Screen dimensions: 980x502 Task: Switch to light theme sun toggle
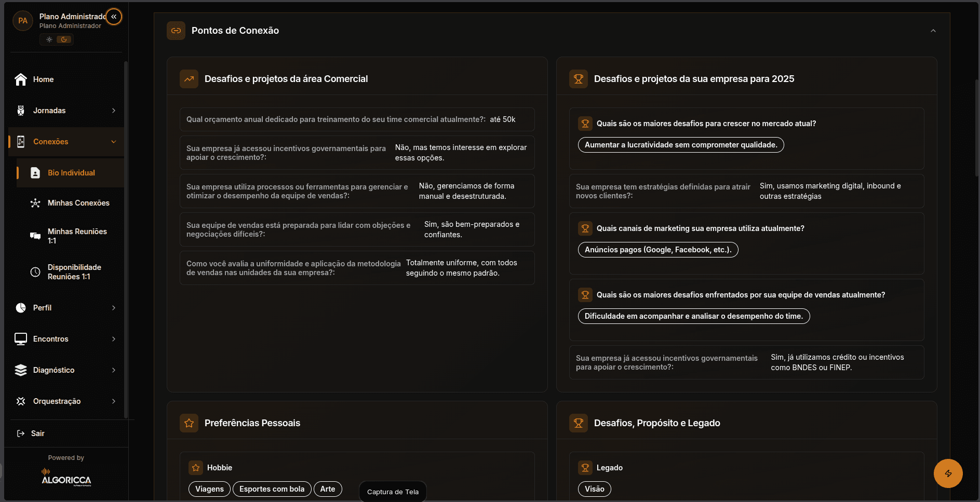click(49, 39)
